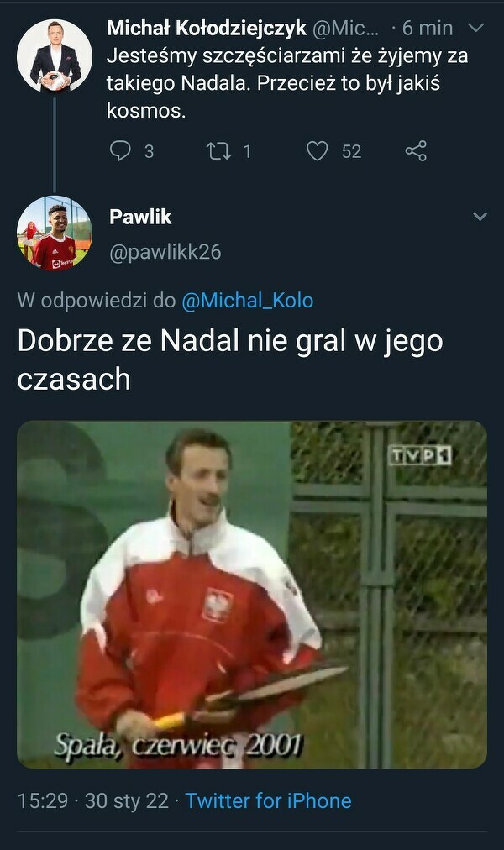The width and height of the screenshot is (504, 850).
Task: Click the Pawlik display name
Action: [x=140, y=217]
